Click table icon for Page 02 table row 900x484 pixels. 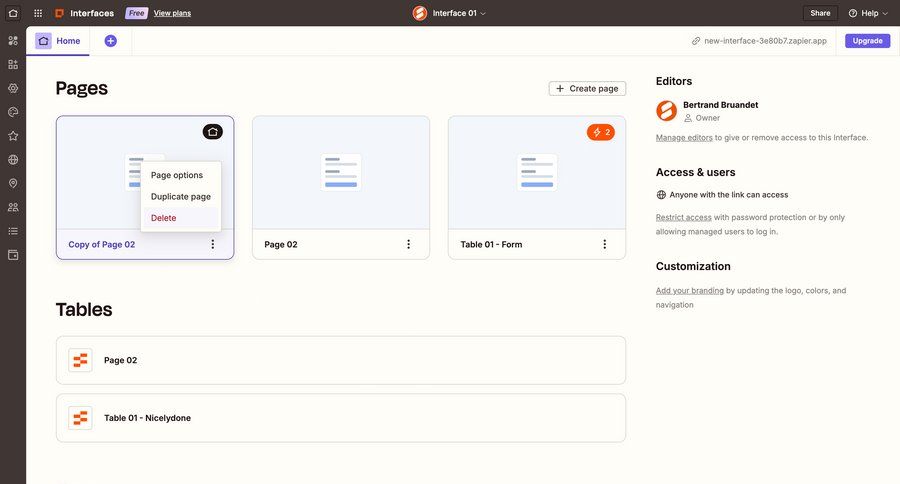pos(80,360)
